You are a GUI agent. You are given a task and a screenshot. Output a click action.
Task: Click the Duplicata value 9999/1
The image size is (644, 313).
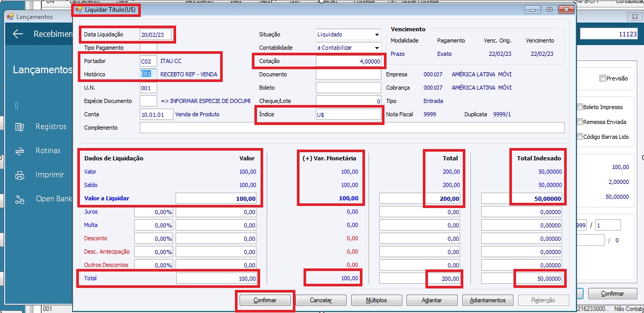(x=502, y=114)
